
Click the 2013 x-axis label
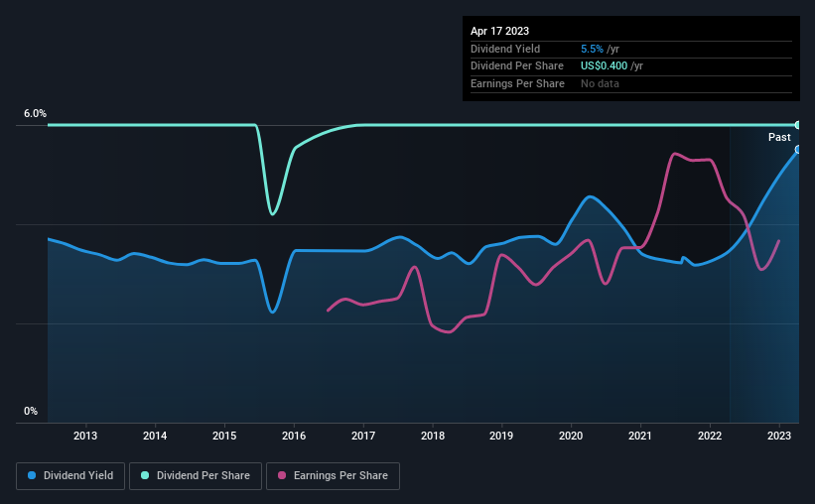tap(85, 436)
